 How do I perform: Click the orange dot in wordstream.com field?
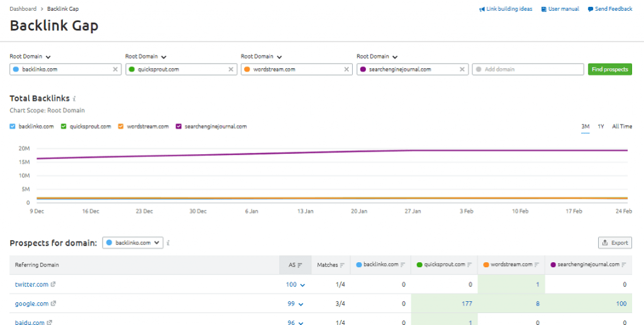click(x=247, y=69)
